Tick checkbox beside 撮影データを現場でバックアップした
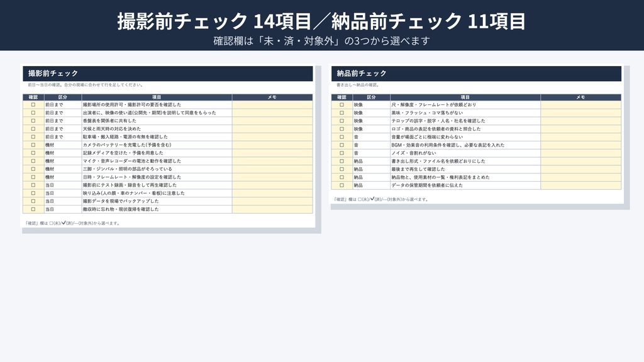This screenshot has width=644, height=362. (x=33, y=201)
